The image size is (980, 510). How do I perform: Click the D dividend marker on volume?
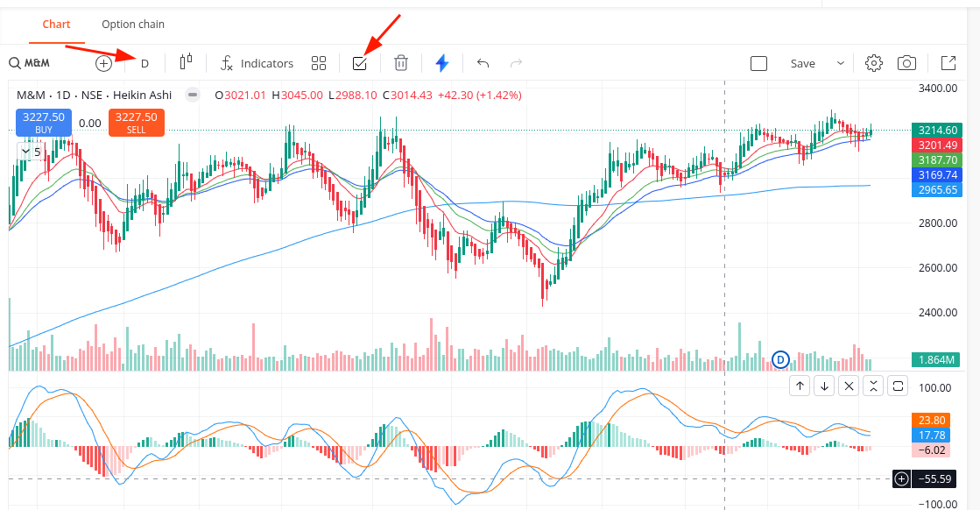(779, 359)
